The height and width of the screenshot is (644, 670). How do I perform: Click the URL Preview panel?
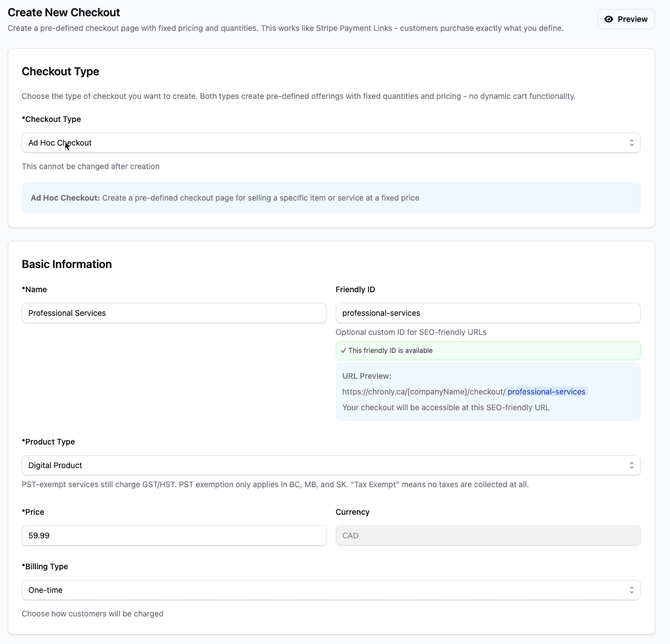point(487,392)
